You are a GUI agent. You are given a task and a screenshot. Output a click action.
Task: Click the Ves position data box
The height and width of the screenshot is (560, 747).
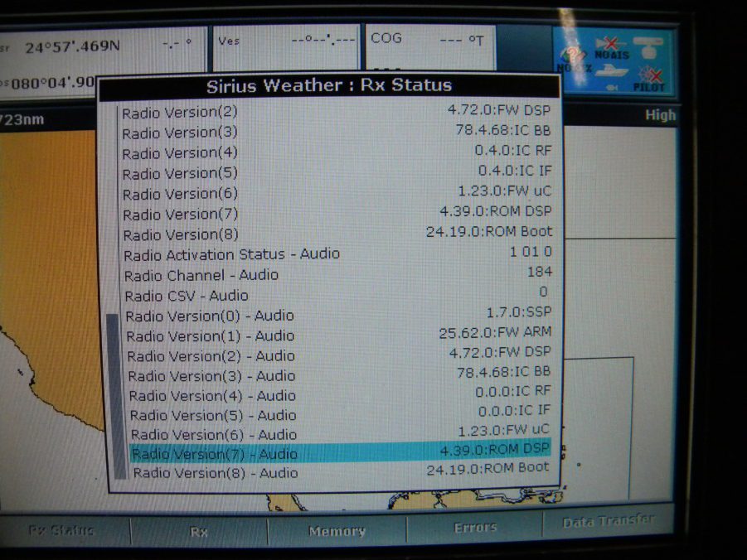point(286,47)
